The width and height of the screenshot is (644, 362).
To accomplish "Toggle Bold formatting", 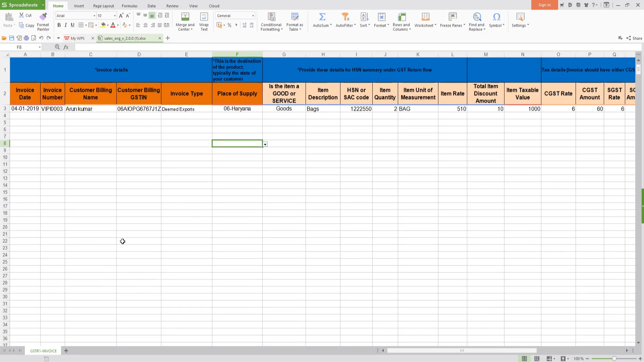I will point(59,25).
